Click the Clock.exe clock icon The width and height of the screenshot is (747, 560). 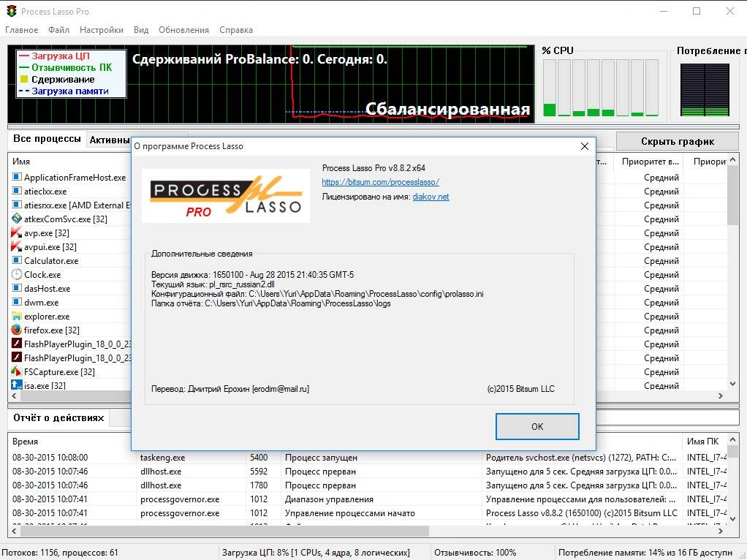[17, 275]
